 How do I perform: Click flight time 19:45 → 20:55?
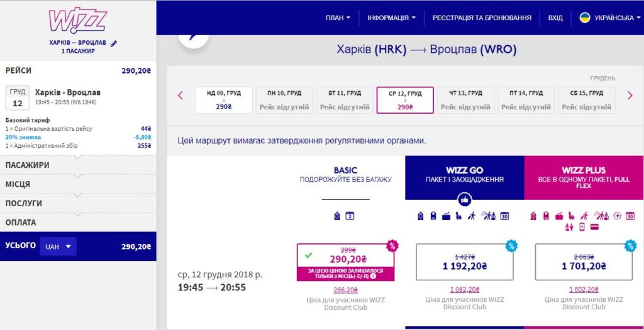point(211,287)
